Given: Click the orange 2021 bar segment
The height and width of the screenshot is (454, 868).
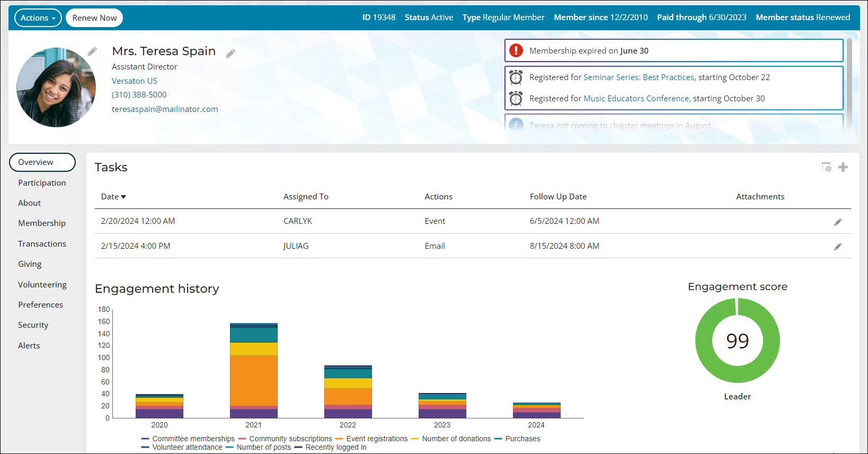Looking at the screenshot, I should (253, 380).
